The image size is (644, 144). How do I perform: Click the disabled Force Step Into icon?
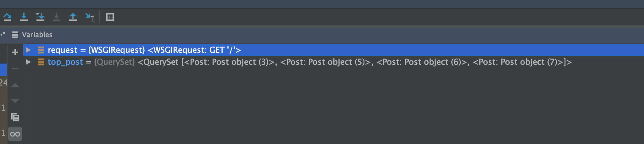57,17
